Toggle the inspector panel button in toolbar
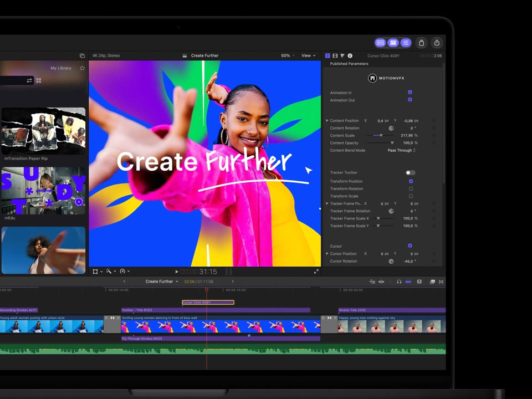This screenshot has height=399, width=532. click(x=406, y=43)
